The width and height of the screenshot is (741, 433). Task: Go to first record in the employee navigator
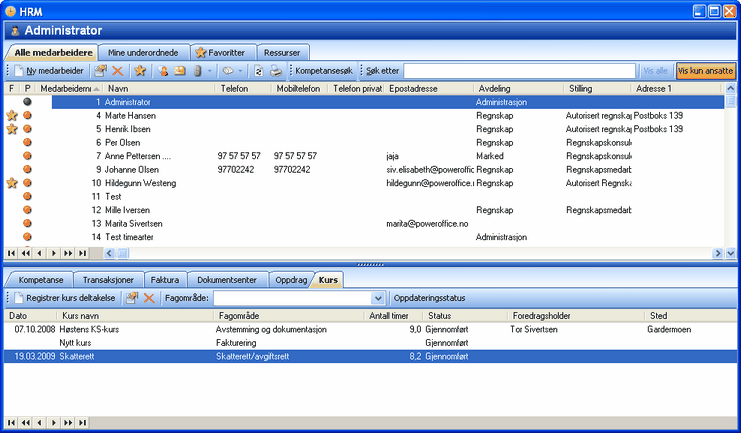click(x=11, y=253)
